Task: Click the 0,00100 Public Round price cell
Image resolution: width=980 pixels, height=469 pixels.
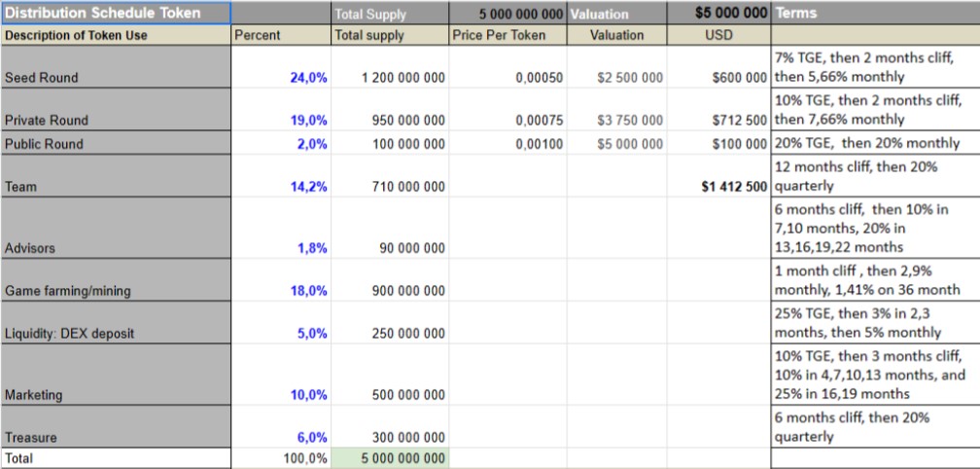Action: point(540,144)
